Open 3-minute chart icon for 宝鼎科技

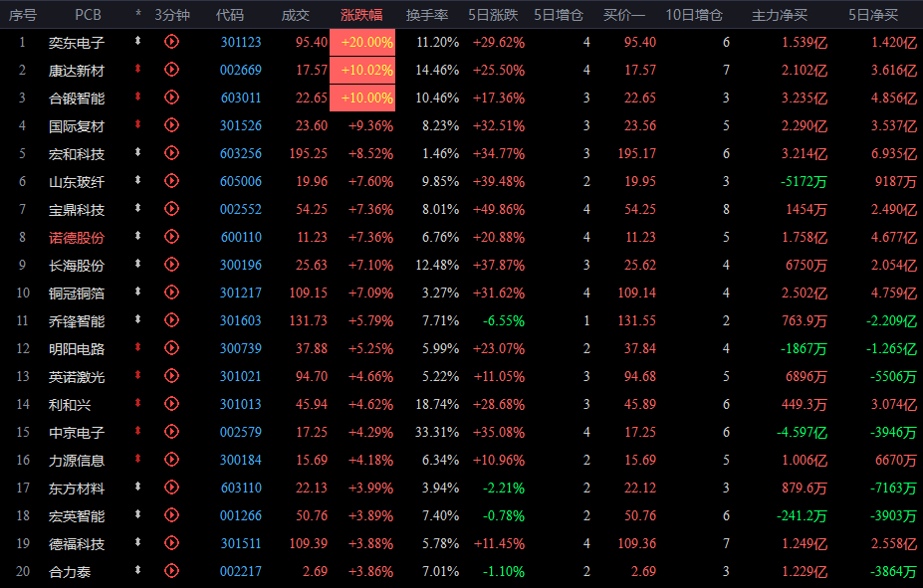click(x=171, y=209)
